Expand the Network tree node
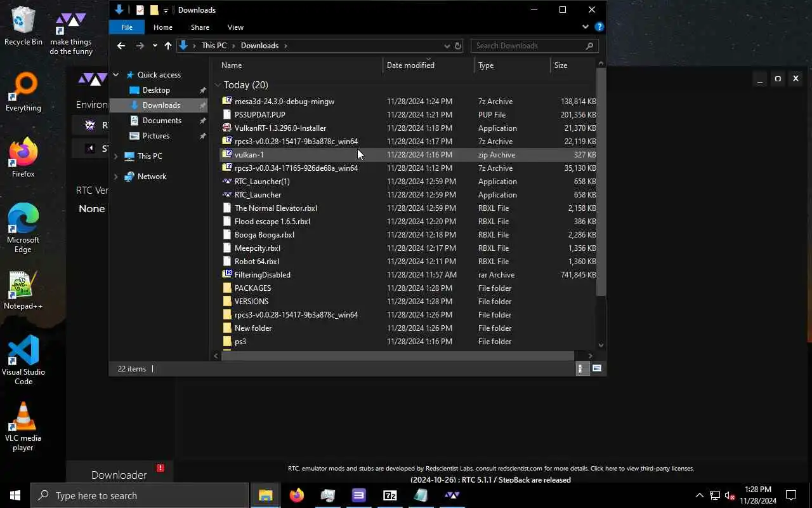812x508 pixels. (x=116, y=177)
